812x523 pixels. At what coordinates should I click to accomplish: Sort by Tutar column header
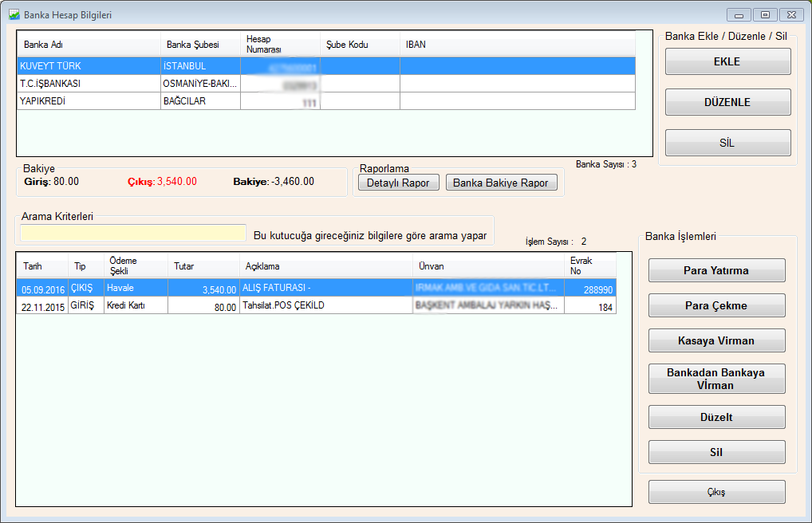pyautogui.click(x=203, y=266)
